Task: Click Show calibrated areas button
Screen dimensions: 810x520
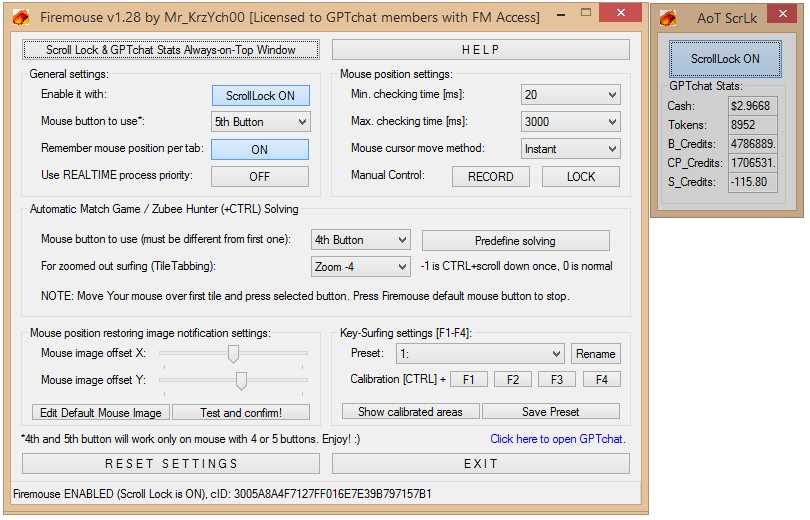Action: click(411, 412)
